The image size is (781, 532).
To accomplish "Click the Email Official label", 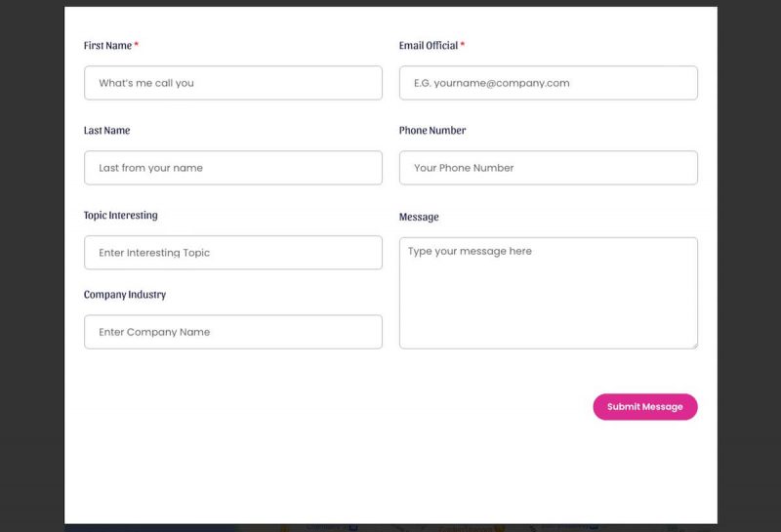I will 429,46.
